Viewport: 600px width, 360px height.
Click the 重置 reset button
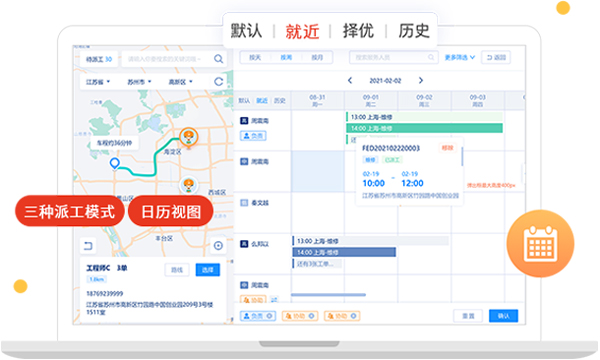click(x=468, y=316)
